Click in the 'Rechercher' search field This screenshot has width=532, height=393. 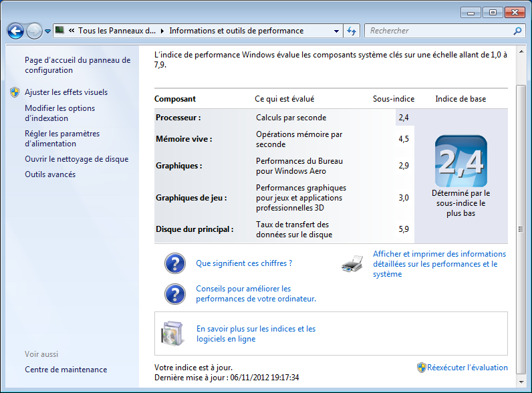[438, 31]
